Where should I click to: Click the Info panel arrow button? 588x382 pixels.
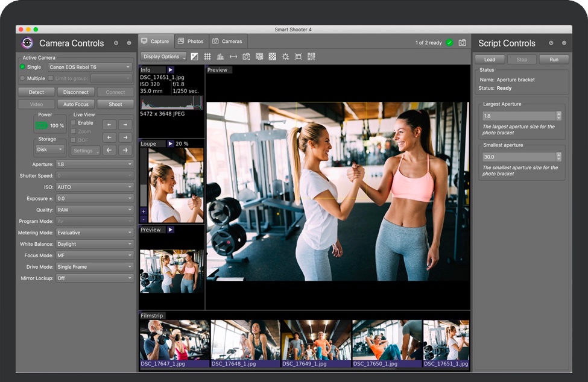(171, 70)
